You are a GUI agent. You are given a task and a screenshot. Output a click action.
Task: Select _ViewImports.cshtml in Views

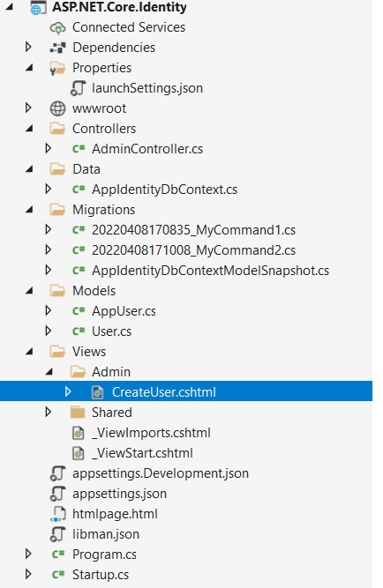point(151,433)
